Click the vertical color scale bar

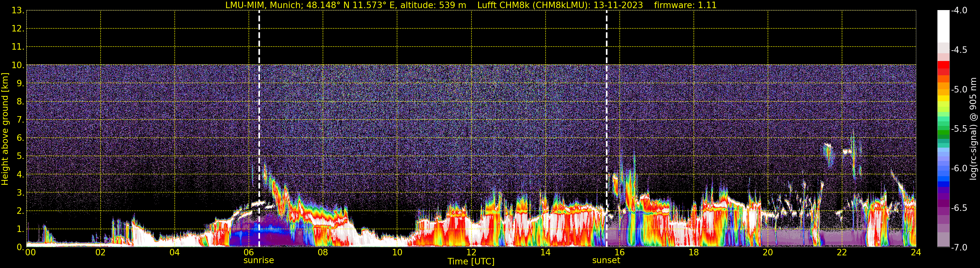(944, 129)
